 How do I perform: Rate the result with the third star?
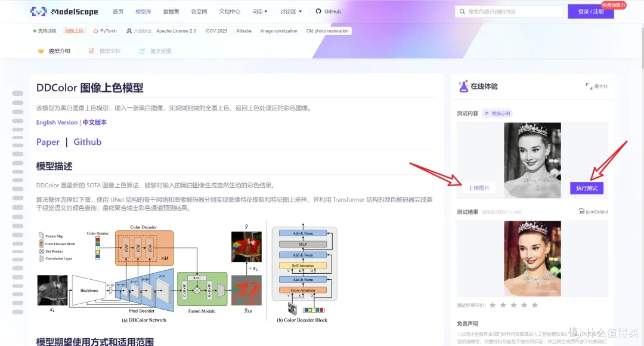(513, 305)
